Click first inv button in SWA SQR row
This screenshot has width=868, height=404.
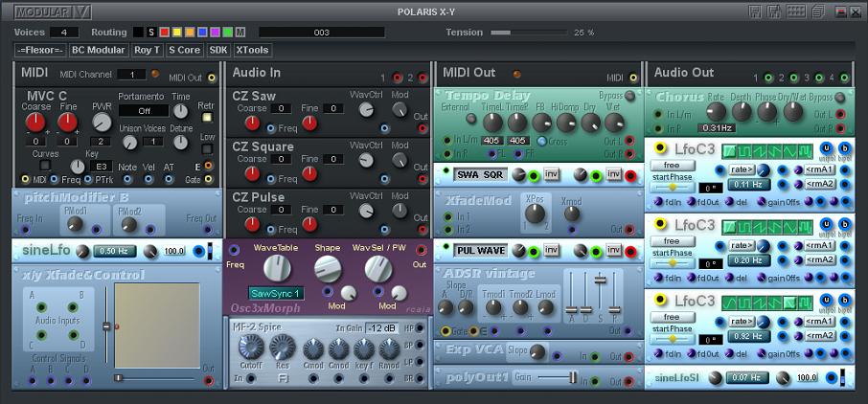[551, 174]
